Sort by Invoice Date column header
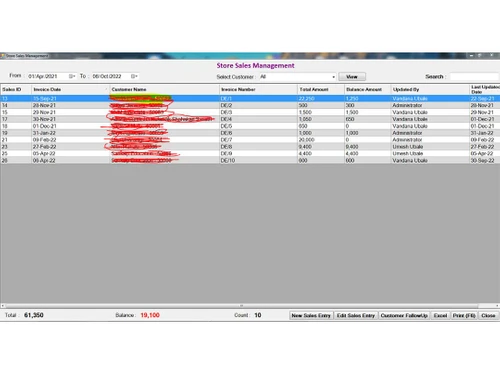The image size is (500, 375). tap(70, 89)
